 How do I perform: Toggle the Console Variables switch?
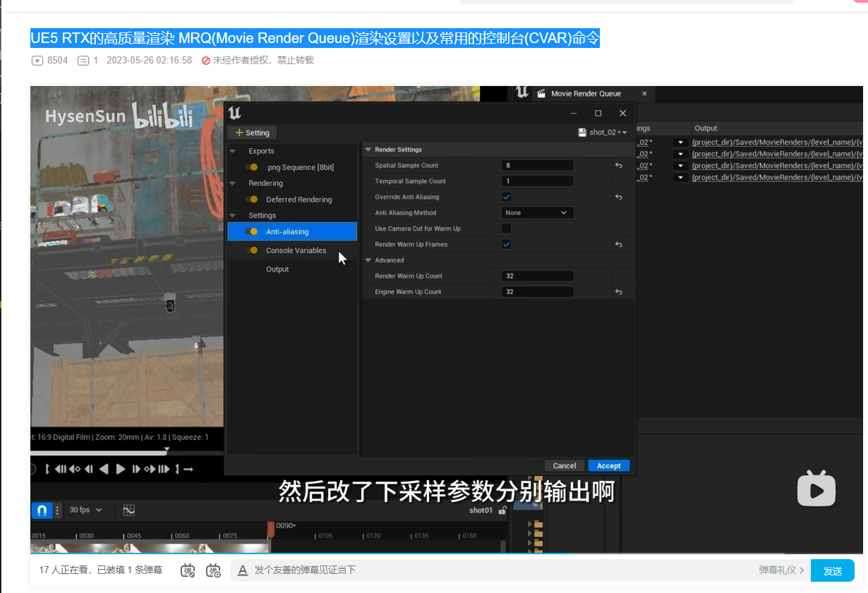[252, 250]
